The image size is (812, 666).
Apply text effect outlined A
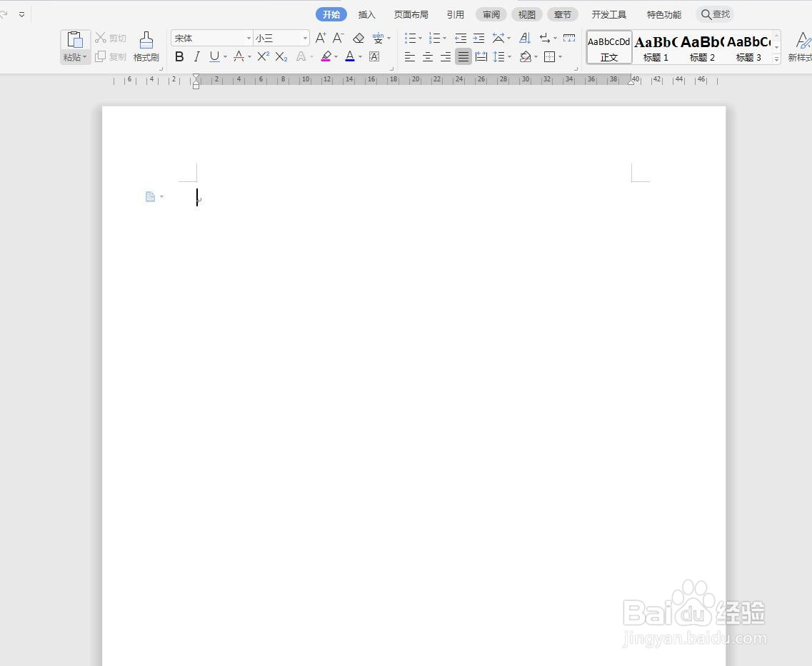coord(301,56)
